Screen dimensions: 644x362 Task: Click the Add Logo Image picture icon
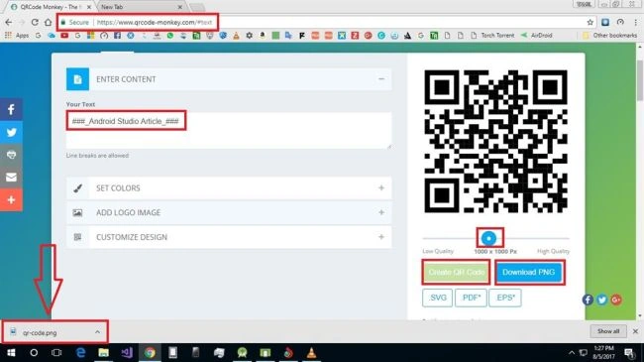77,212
